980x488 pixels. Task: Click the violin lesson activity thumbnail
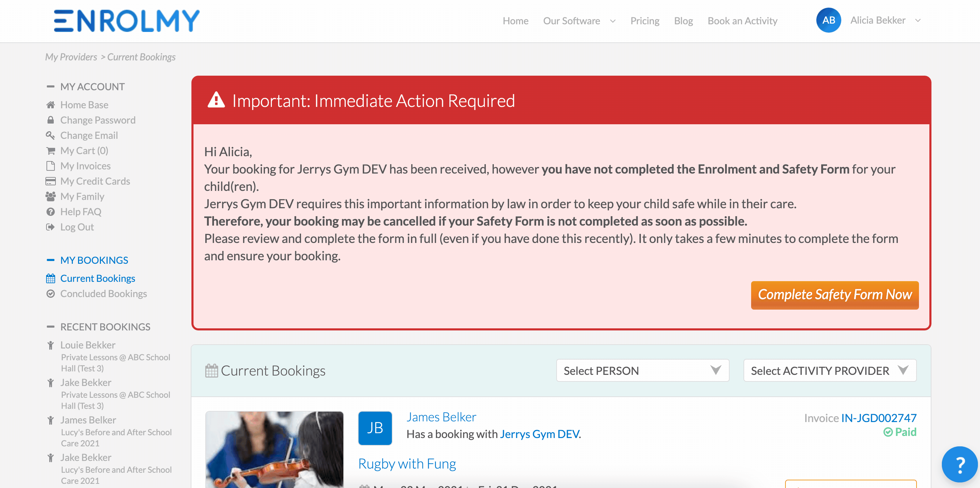274,449
